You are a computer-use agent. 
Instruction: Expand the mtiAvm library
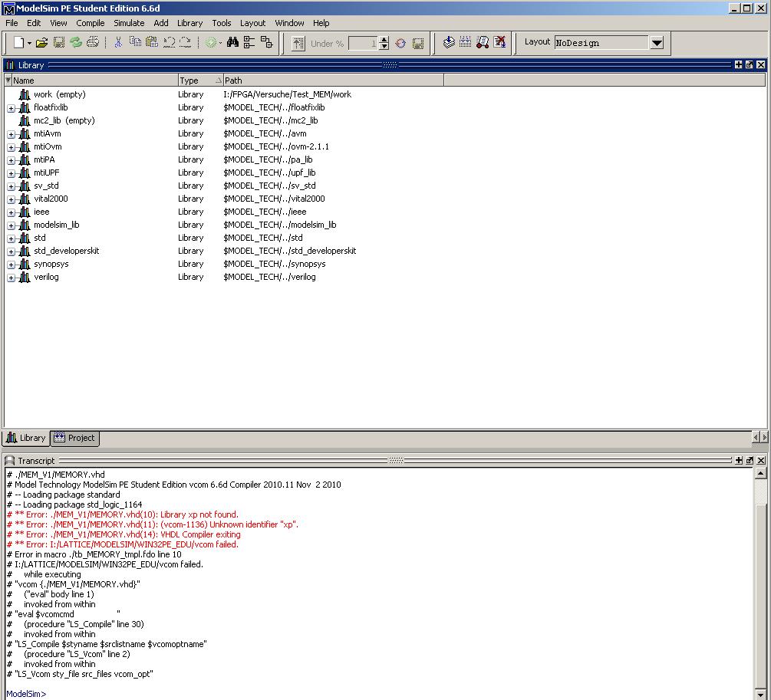pyautogui.click(x=12, y=134)
